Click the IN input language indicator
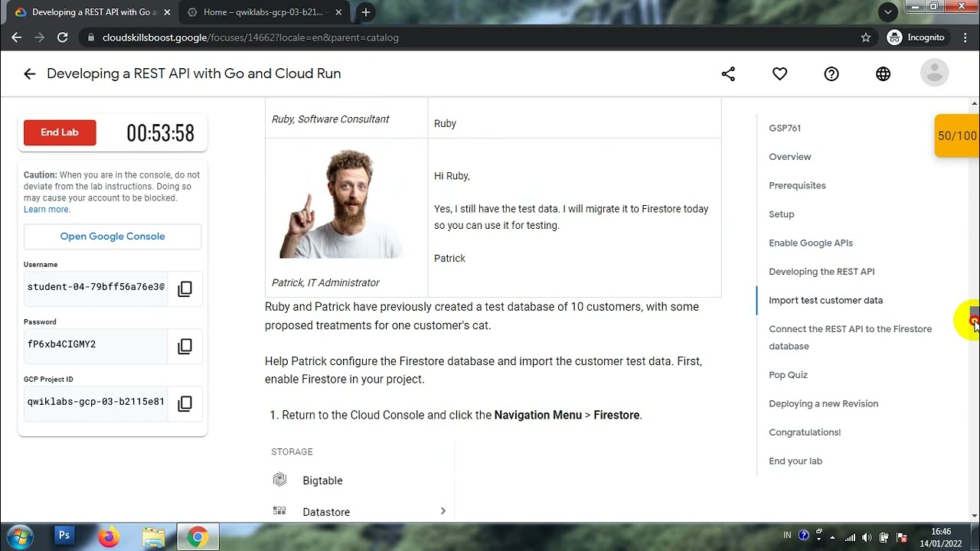The height and width of the screenshot is (551, 980). coord(788,536)
